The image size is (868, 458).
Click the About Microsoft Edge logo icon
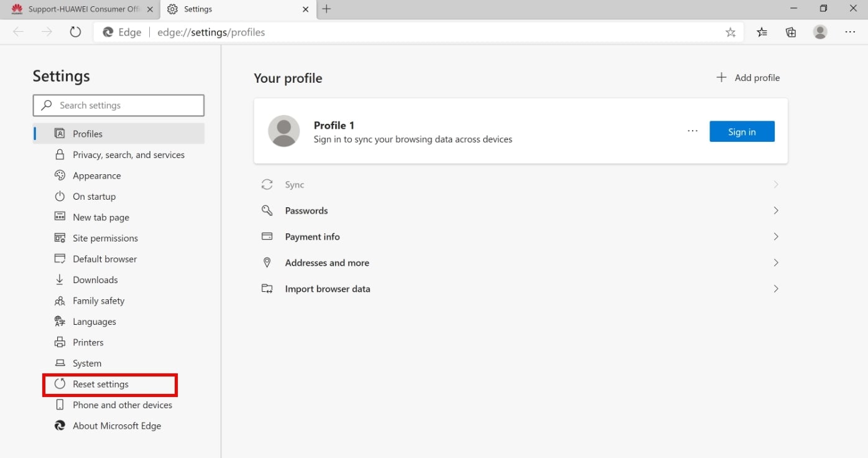point(60,426)
